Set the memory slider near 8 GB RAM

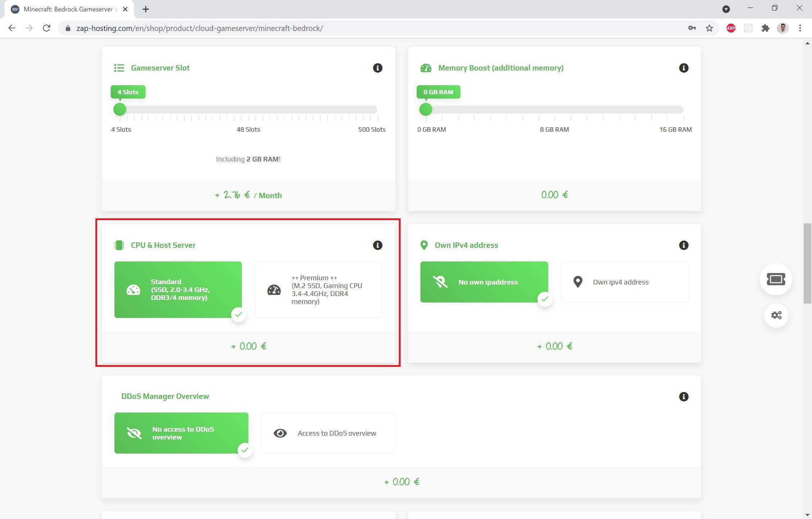coord(555,110)
